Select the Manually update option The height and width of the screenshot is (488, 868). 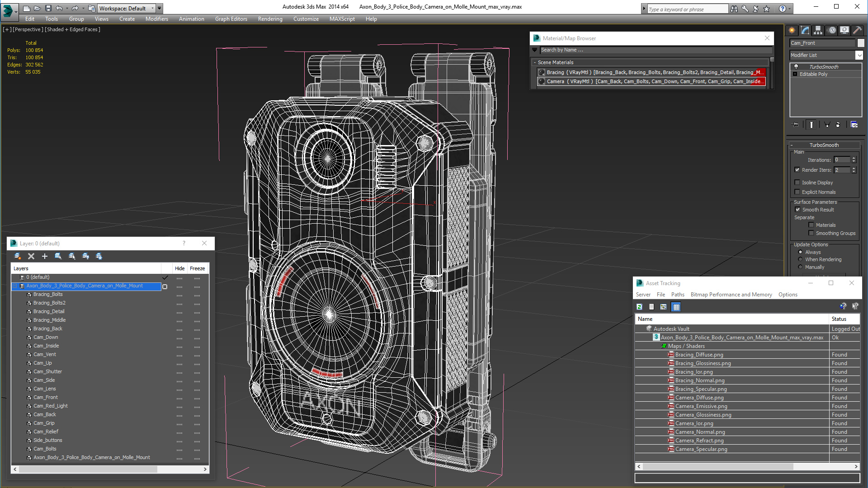(801, 267)
